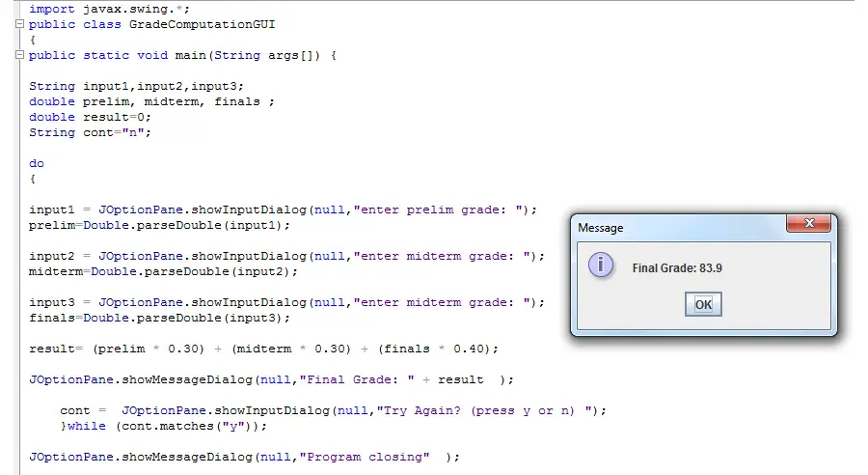Click the 'Try Again? (press y or n)' string
This screenshot has height=475, width=868.
(484, 410)
